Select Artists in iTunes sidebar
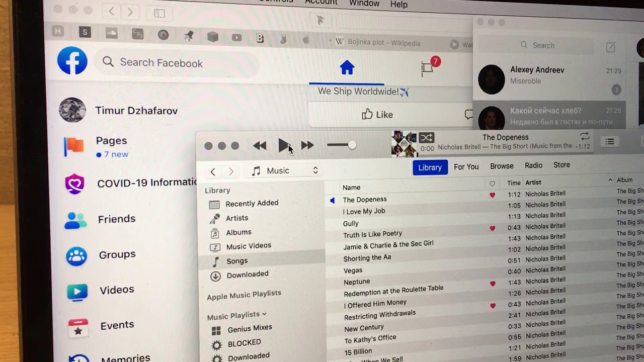Screen dimensions: 644x362 point(236,218)
